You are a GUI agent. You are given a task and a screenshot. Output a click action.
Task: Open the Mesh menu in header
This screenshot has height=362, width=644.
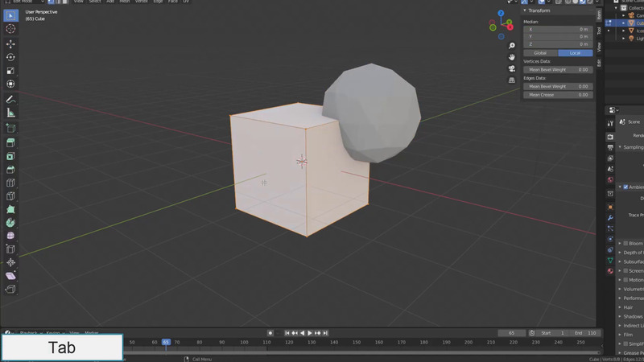coord(125,2)
